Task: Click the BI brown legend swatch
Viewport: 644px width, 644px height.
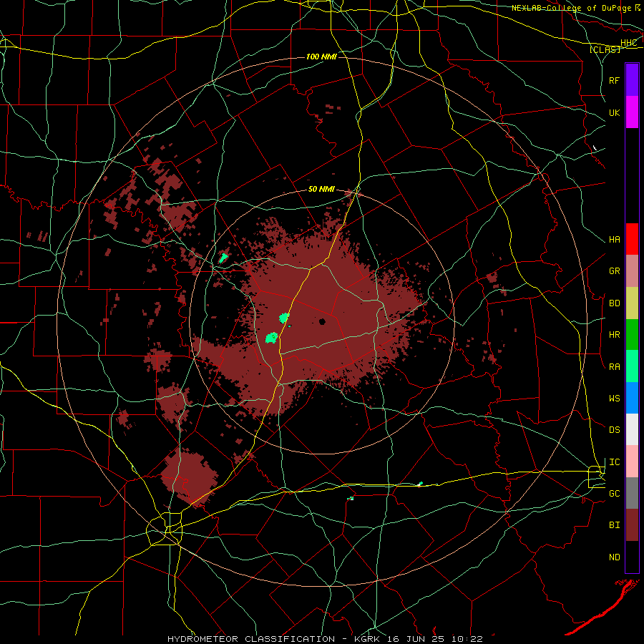Action: click(x=632, y=525)
